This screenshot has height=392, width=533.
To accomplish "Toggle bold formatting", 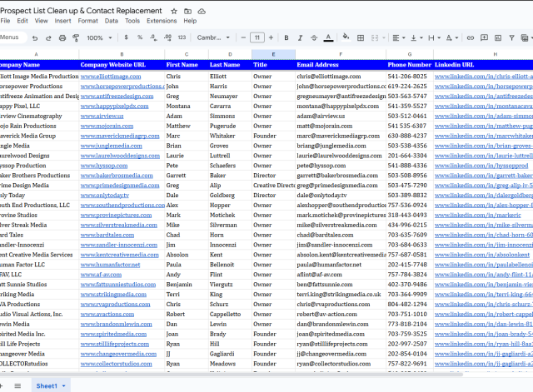I will (x=286, y=37).
